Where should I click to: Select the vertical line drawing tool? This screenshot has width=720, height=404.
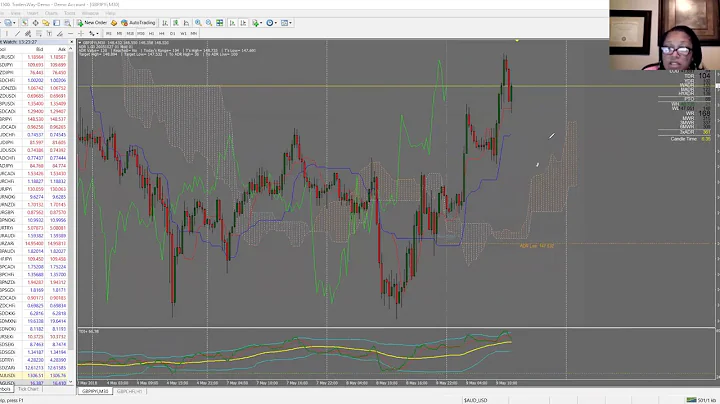pyautogui.click(x=6, y=34)
